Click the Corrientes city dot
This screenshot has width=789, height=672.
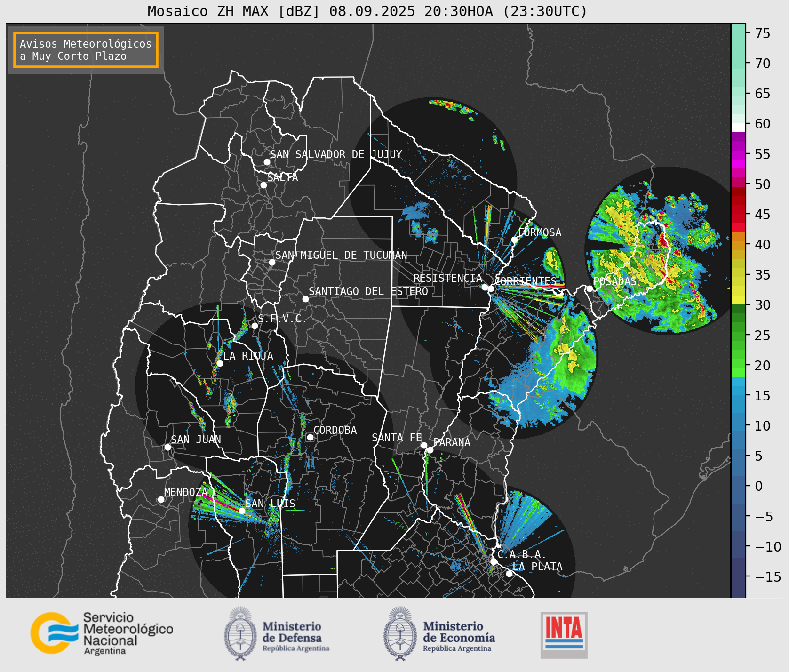(491, 288)
